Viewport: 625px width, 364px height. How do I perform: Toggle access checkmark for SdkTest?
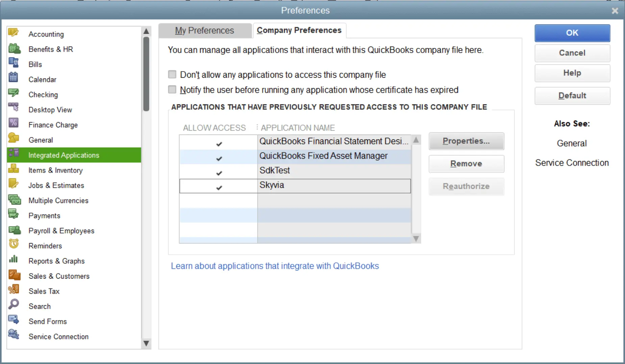219,173
